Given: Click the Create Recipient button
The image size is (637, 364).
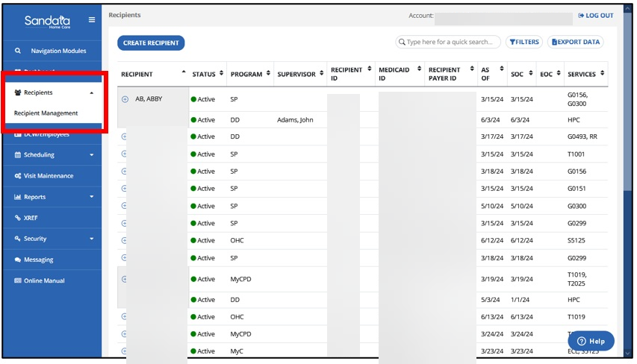Looking at the screenshot, I should tap(151, 43).
